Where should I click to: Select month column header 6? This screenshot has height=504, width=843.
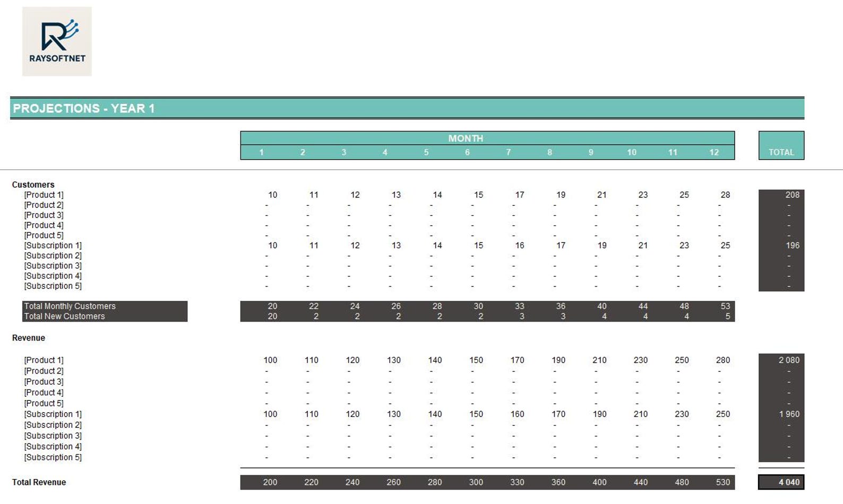467,152
